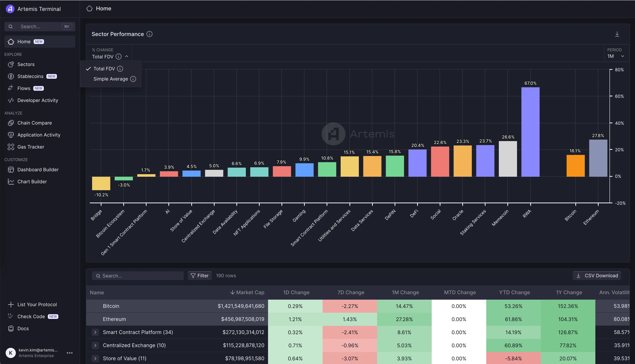Click the Gas Tracker grid icon
This screenshot has height=364, width=635.
point(11,147)
